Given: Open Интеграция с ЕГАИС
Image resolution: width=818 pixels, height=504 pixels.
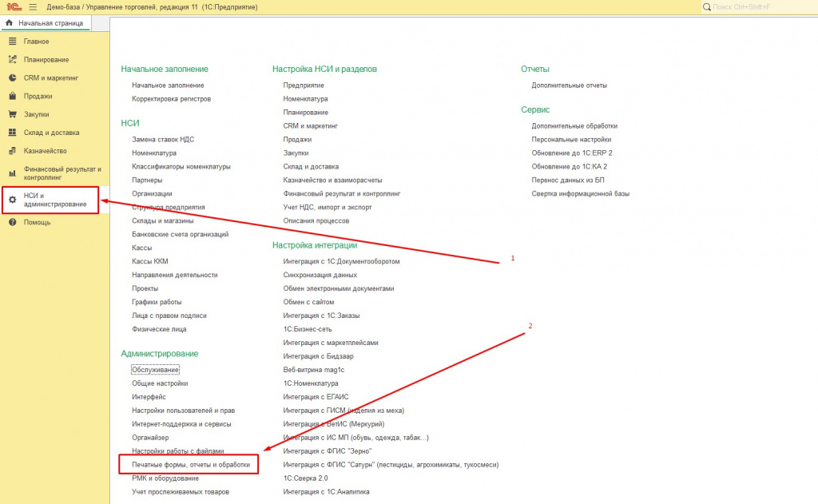Looking at the screenshot, I should pos(316,397).
